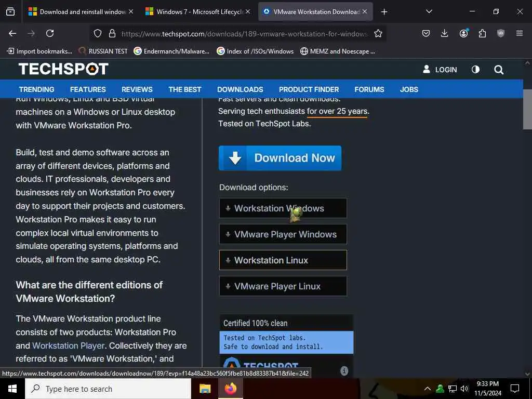Screen dimensions: 532x399
Task: Open THE BEST menu item
Action: pos(185,89)
